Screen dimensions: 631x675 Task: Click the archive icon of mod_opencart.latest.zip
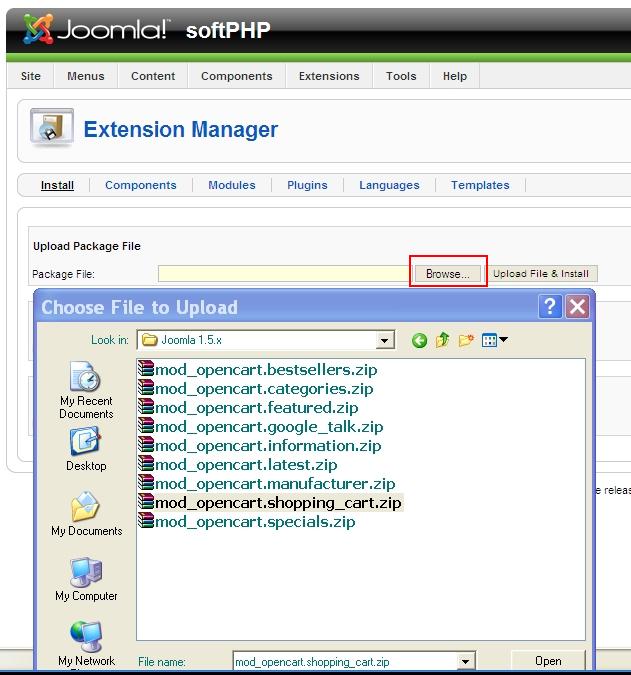click(x=146, y=464)
